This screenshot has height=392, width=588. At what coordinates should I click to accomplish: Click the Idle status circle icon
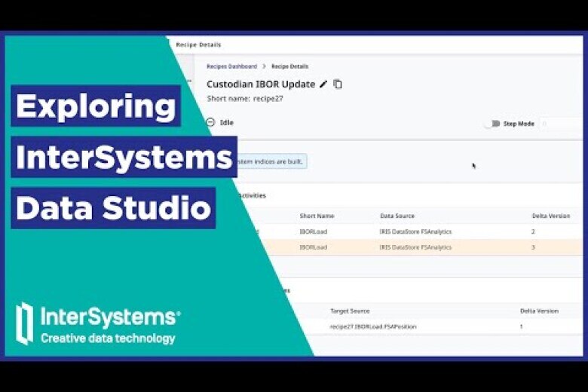211,122
